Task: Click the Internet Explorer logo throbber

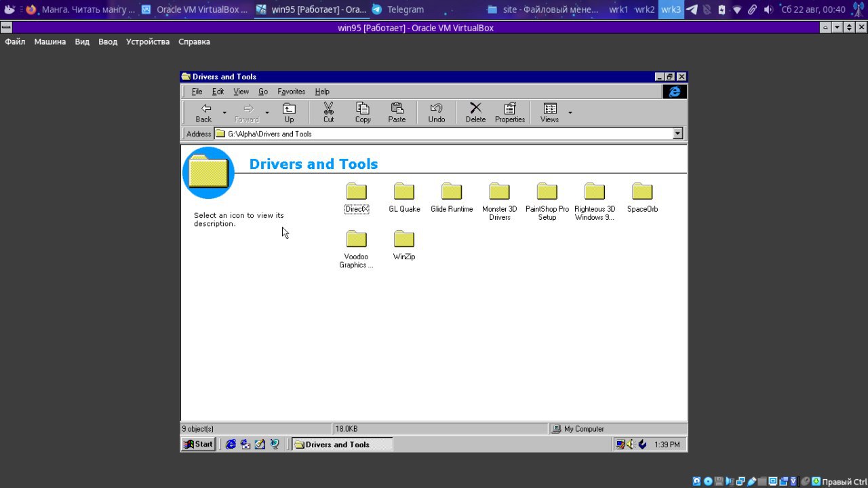Action: click(x=675, y=92)
